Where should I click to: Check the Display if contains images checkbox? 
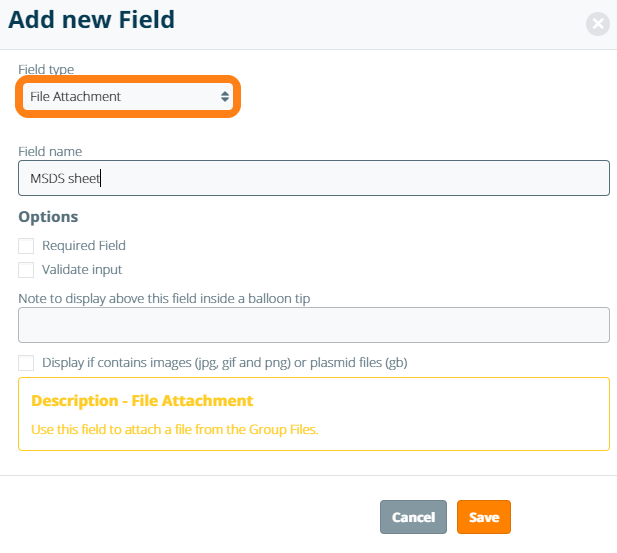pos(26,362)
